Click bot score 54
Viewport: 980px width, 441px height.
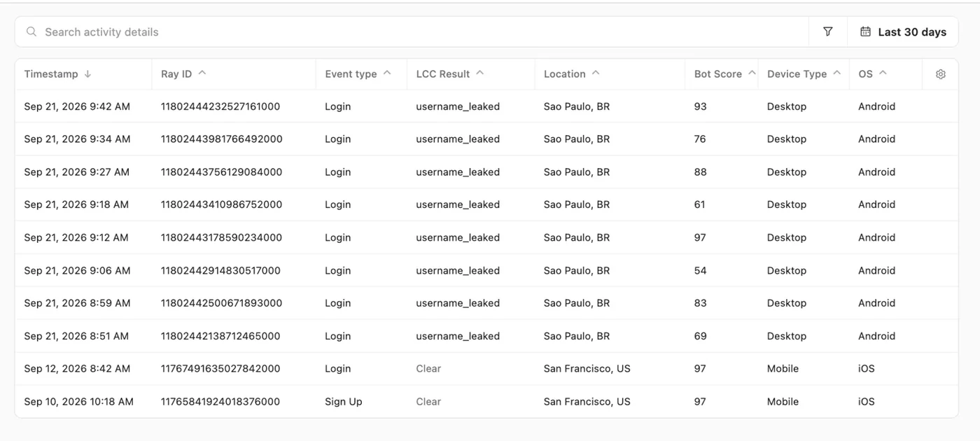[701, 270]
